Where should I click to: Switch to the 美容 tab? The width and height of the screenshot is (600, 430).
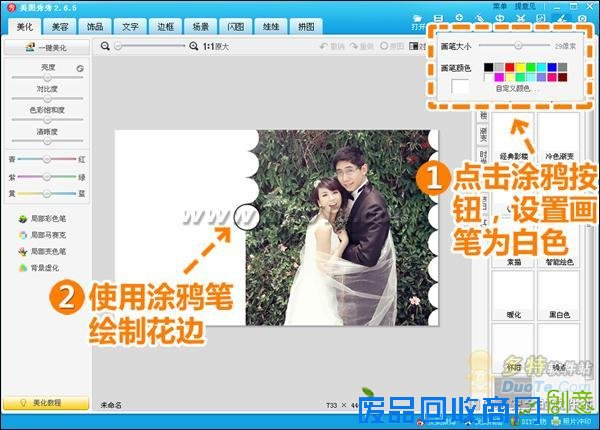[x=60, y=26]
